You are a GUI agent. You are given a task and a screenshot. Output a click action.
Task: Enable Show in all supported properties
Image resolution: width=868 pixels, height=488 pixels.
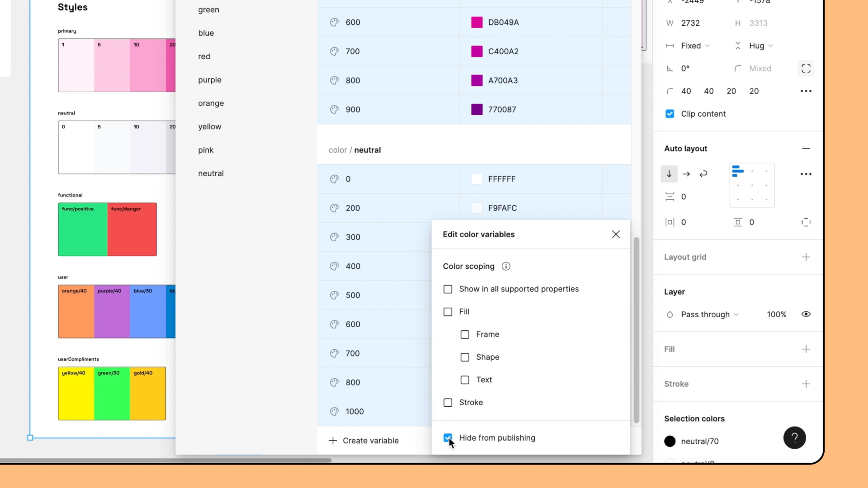[448, 289]
